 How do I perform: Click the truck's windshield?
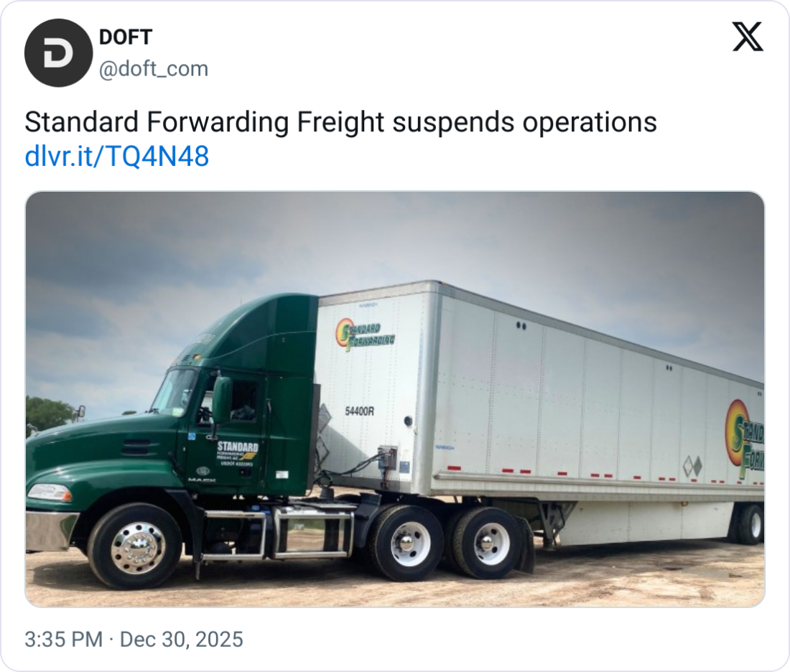pyautogui.click(x=173, y=391)
